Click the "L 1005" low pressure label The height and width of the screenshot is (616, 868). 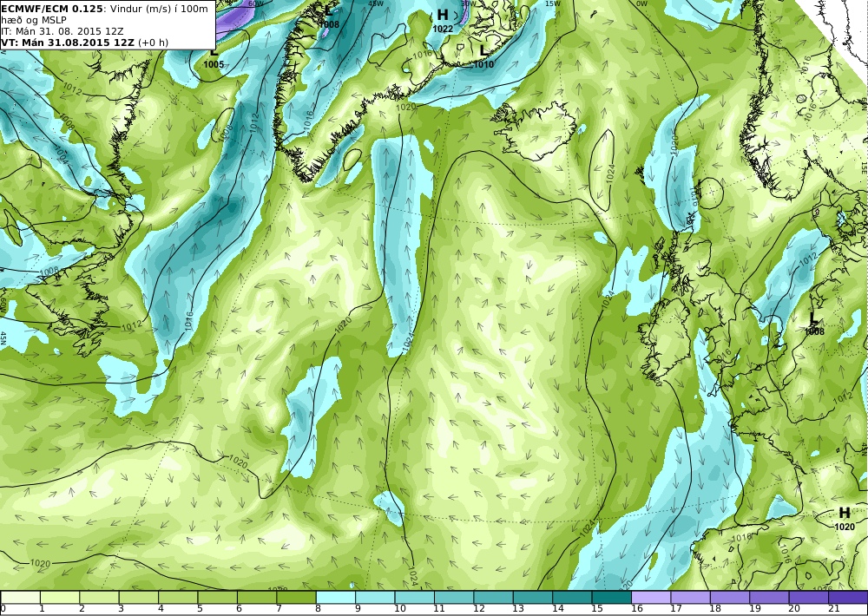(214, 57)
